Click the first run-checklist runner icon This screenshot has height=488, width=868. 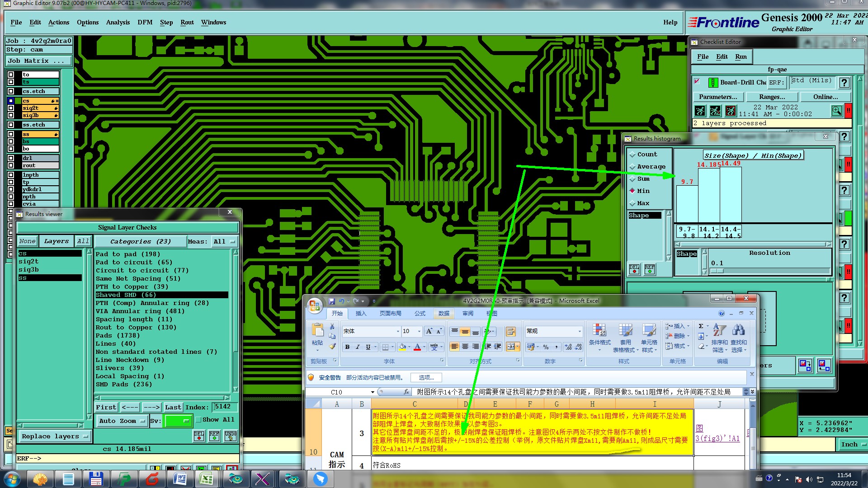click(x=700, y=111)
